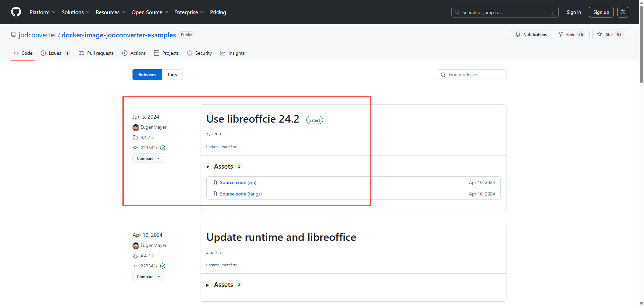Open tag 4.4.7-2
Image resolution: width=644 pixels, height=306 pixels.
click(147, 256)
